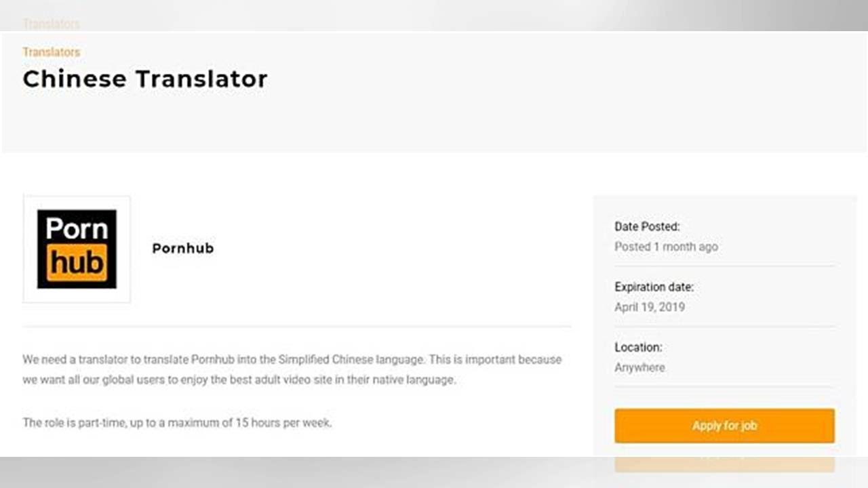This screenshot has width=868, height=488.
Task: Click the faded Translators text at the top edge
Action: (x=51, y=24)
